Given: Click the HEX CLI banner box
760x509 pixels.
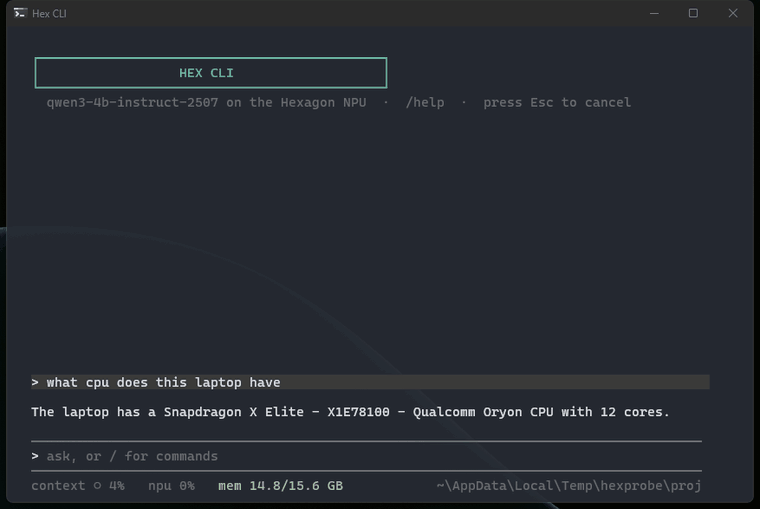Looking at the screenshot, I should tap(211, 73).
